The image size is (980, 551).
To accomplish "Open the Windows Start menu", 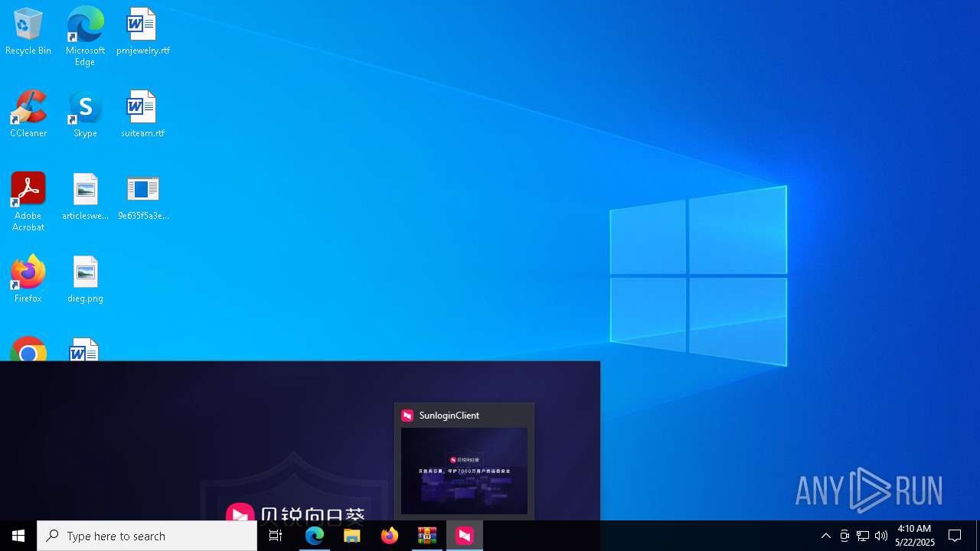I will click(x=18, y=536).
